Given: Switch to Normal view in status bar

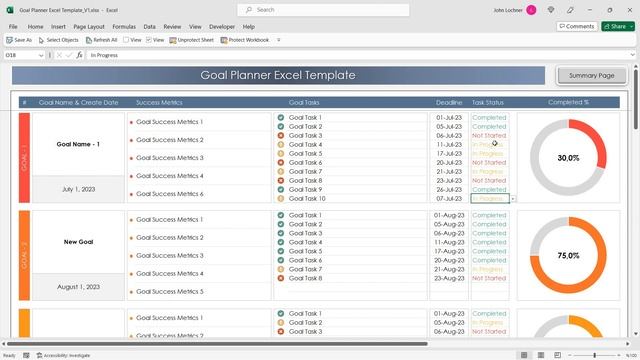Looking at the screenshot, I should [524, 355].
